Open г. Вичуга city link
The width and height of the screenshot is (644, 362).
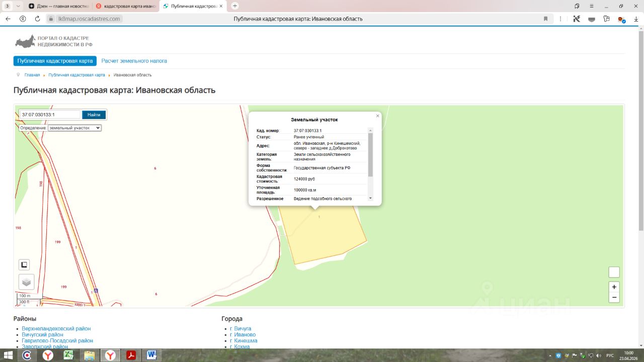(240, 329)
